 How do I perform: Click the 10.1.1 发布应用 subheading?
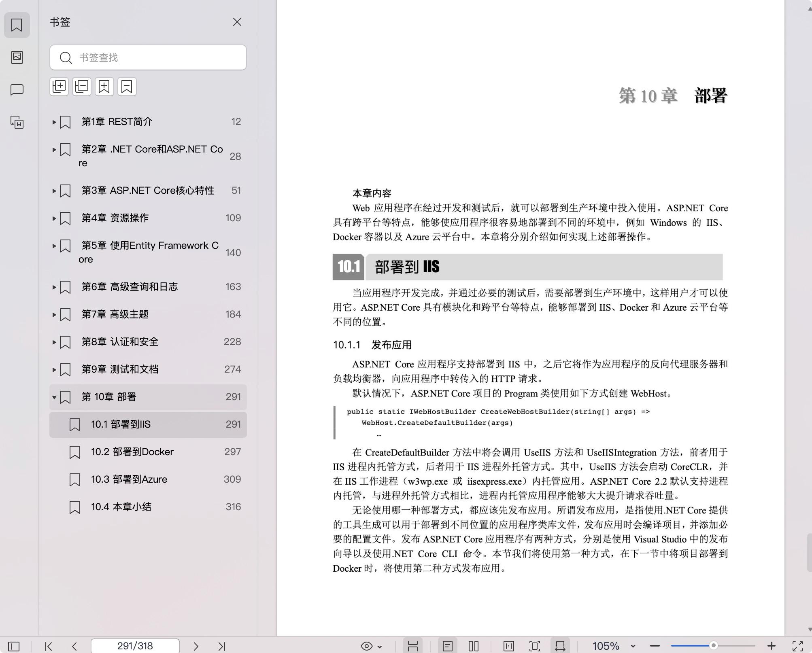[372, 345]
